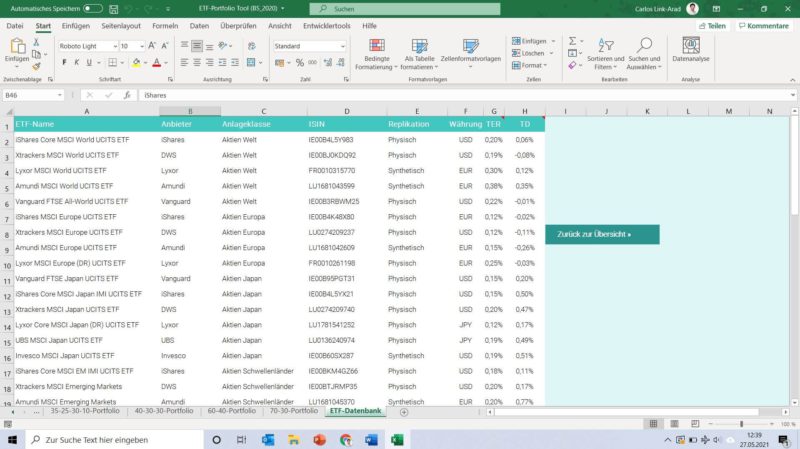Click the clear eraser icon
800x449 pixels.
point(572,65)
